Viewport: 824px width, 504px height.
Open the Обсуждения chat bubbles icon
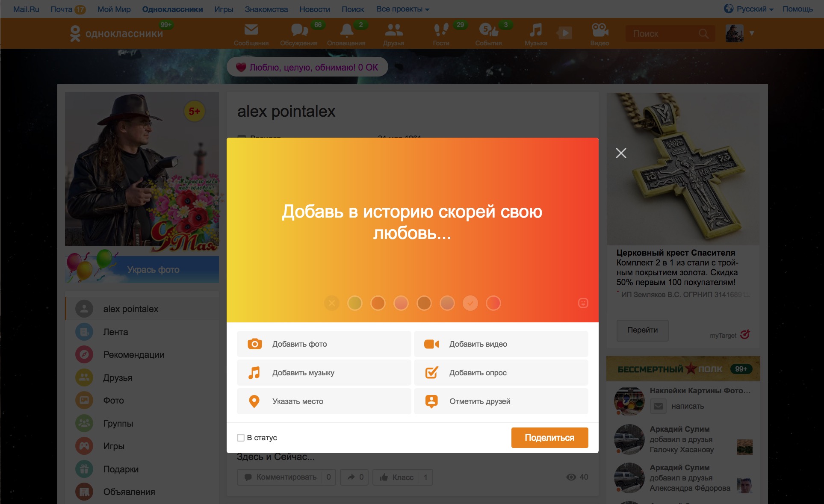coord(299,30)
